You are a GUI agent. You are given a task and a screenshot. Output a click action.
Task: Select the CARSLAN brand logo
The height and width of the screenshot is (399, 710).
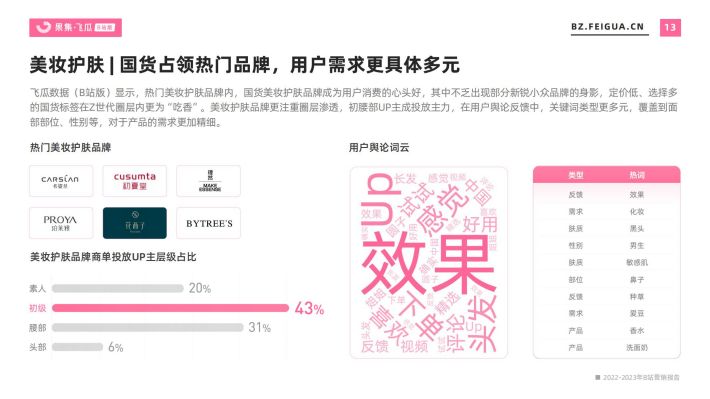pos(61,181)
